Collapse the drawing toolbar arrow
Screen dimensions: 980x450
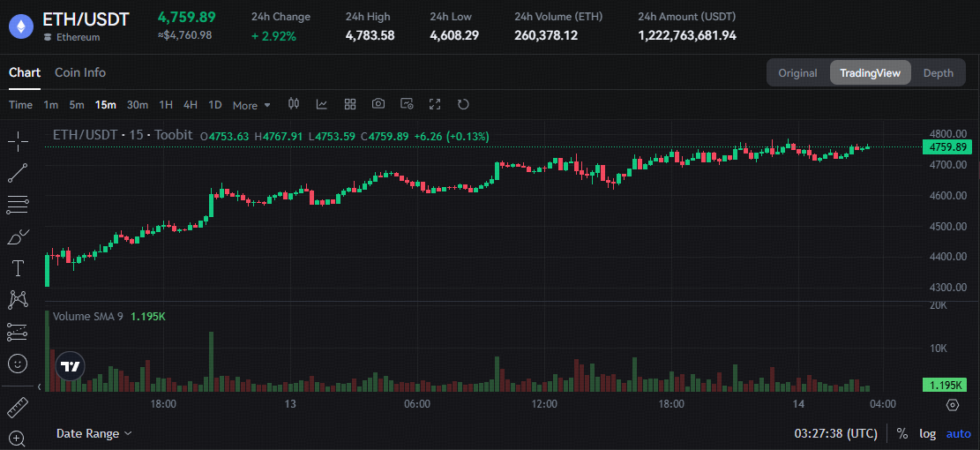(x=39, y=387)
